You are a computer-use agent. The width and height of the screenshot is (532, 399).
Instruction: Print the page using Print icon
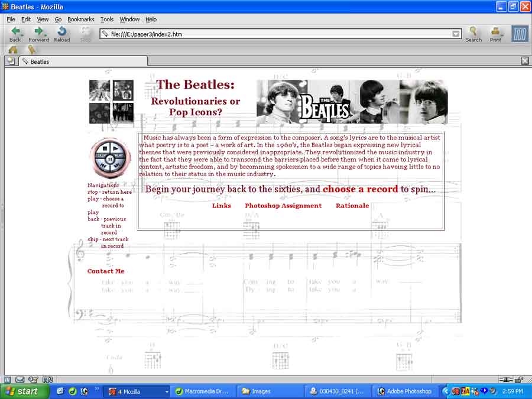[495, 34]
